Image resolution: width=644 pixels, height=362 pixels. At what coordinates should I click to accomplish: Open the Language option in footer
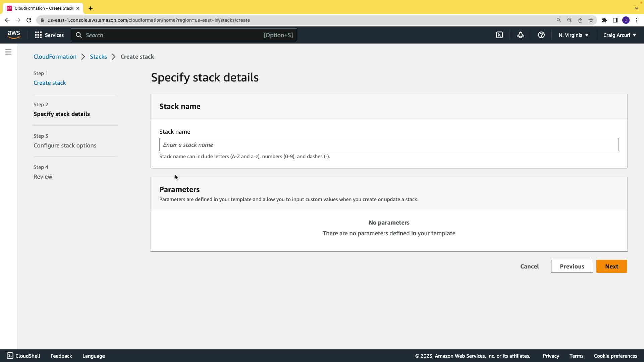pos(94,356)
